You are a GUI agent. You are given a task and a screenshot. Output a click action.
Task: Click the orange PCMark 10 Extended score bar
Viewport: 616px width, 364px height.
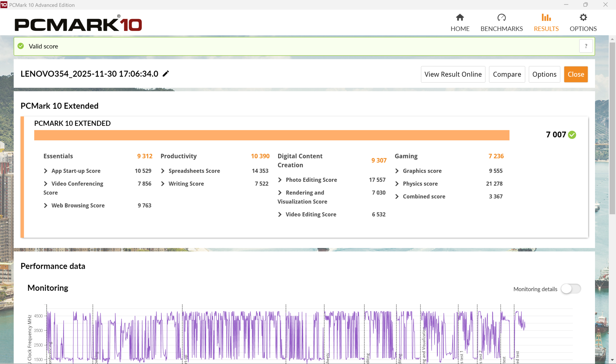coord(271,135)
